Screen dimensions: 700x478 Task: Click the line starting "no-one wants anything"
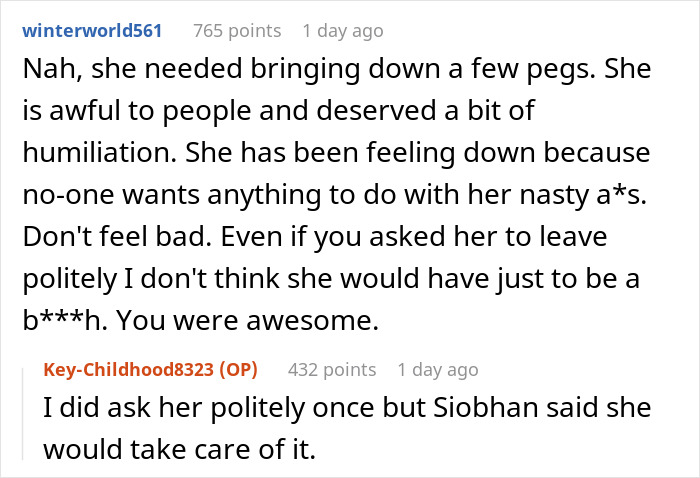pos(335,195)
